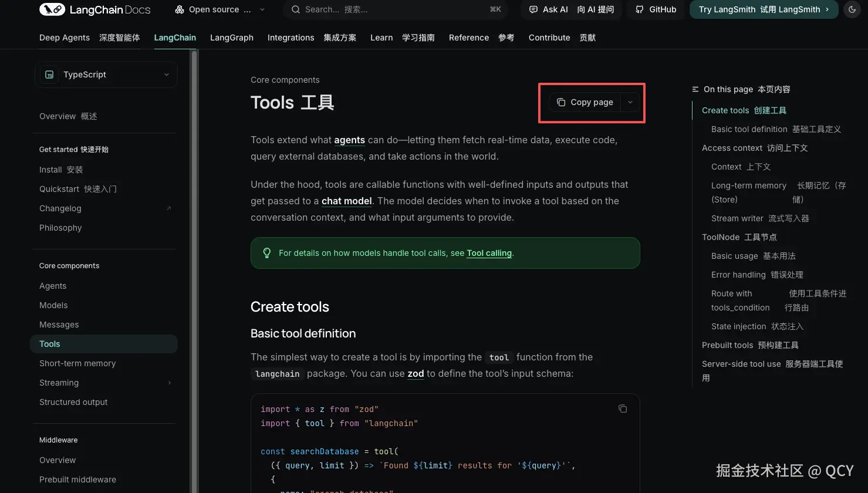Click the left sidebar scrollbar

(x=194, y=270)
